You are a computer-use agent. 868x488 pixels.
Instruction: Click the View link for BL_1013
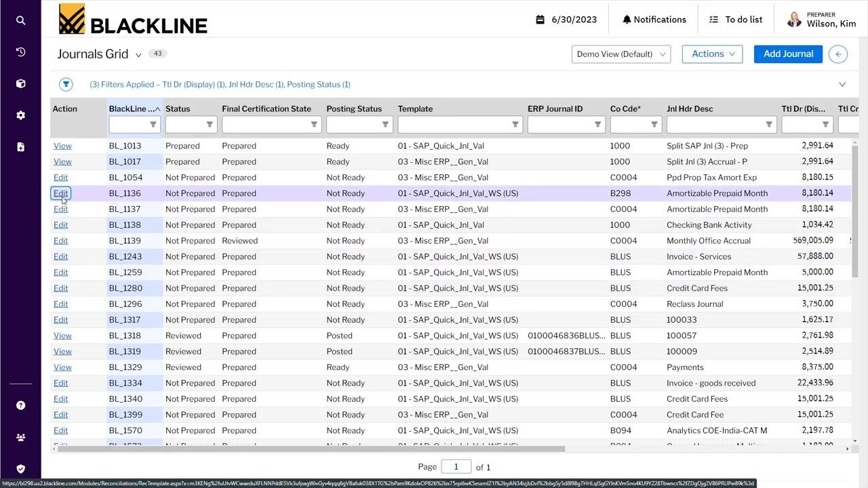pyautogui.click(x=62, y=146)
